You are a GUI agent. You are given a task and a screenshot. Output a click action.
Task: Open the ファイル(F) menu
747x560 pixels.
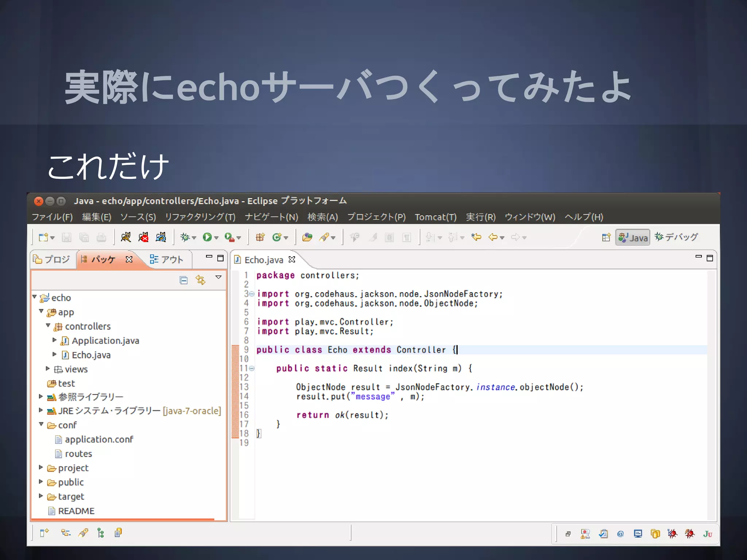click(x=53, y=217)
